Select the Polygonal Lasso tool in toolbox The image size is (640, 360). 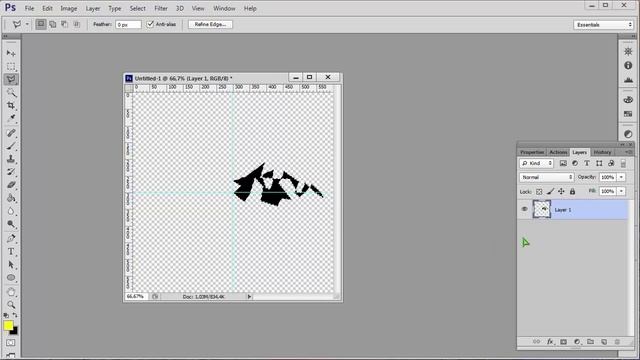click(x=11, y=79)
